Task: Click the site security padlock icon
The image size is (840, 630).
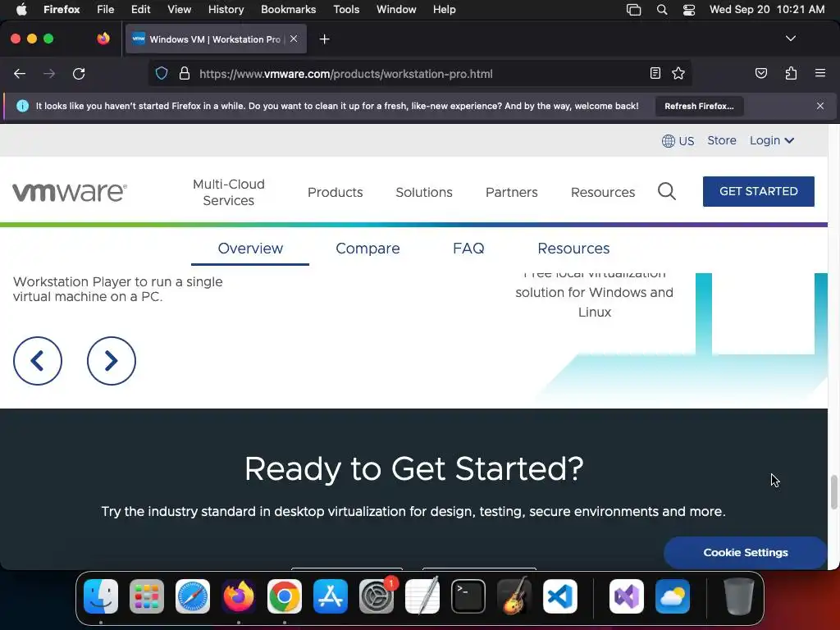Action: 185,73
